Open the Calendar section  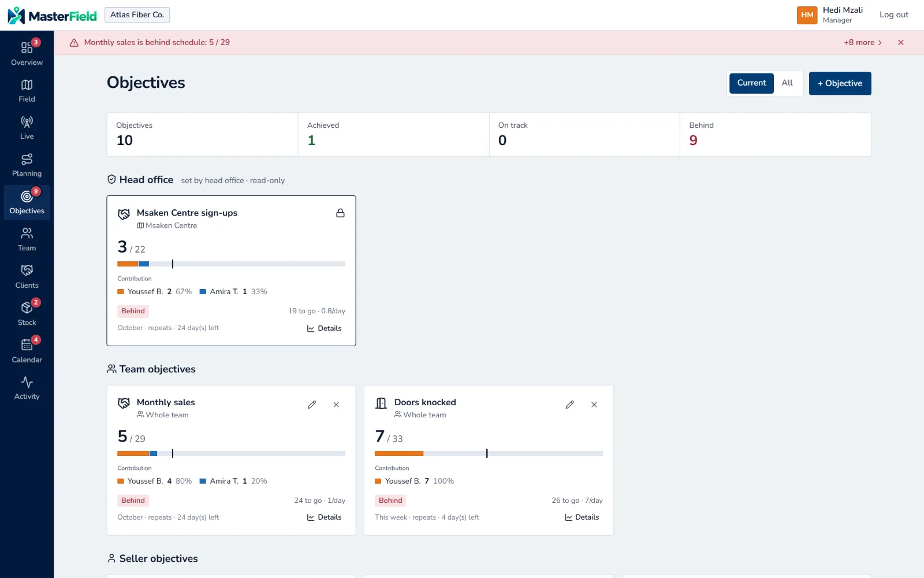click(27, 351)
